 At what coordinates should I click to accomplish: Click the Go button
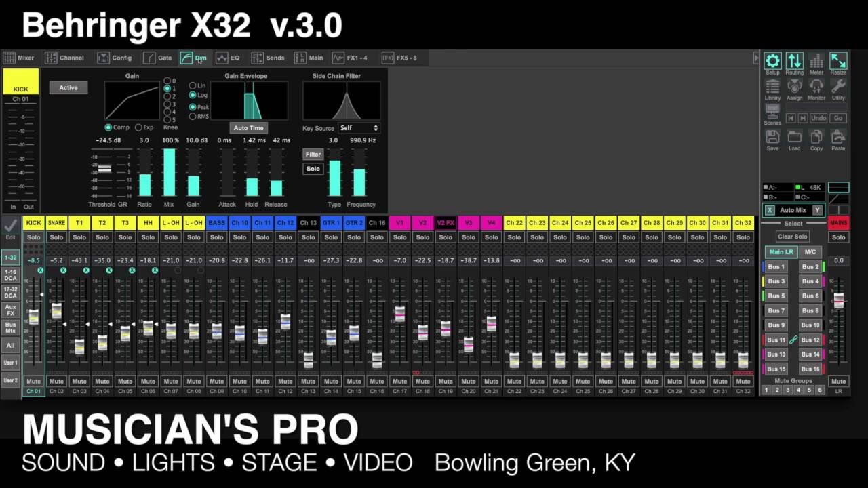point(838,118)
